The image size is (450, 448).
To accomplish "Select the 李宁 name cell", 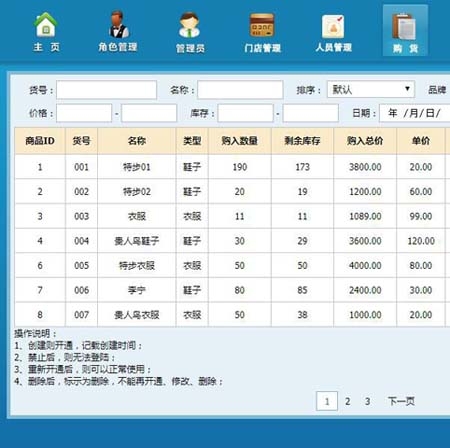I will click(137, 290).
